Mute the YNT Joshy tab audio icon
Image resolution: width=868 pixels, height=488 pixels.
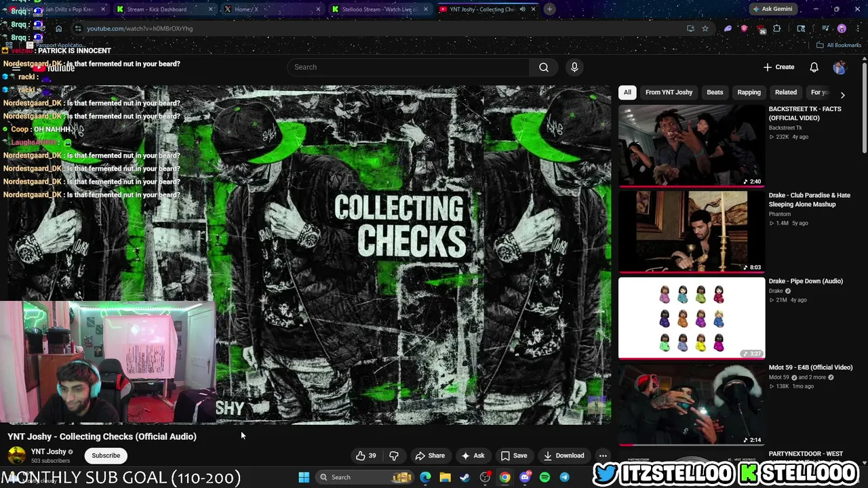tap(522, 9)
